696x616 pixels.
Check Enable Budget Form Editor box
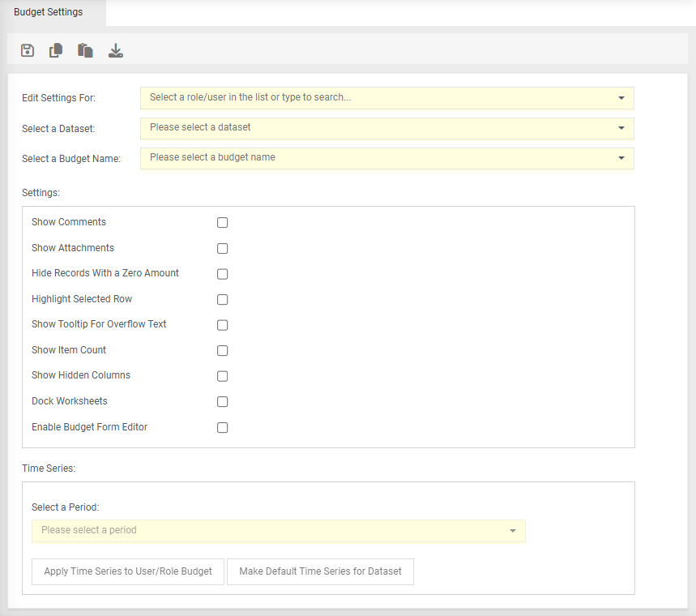pos(222,428)
